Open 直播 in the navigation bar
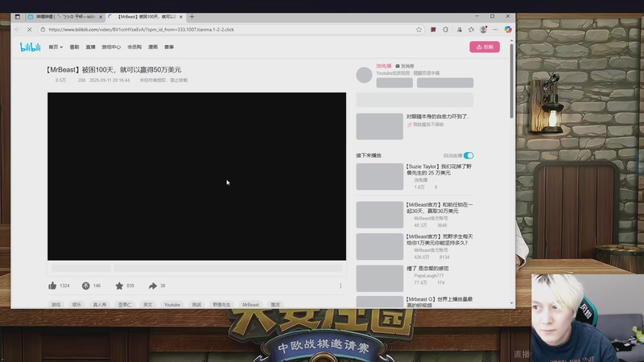The image size is (644, 362). coord(90,47)
